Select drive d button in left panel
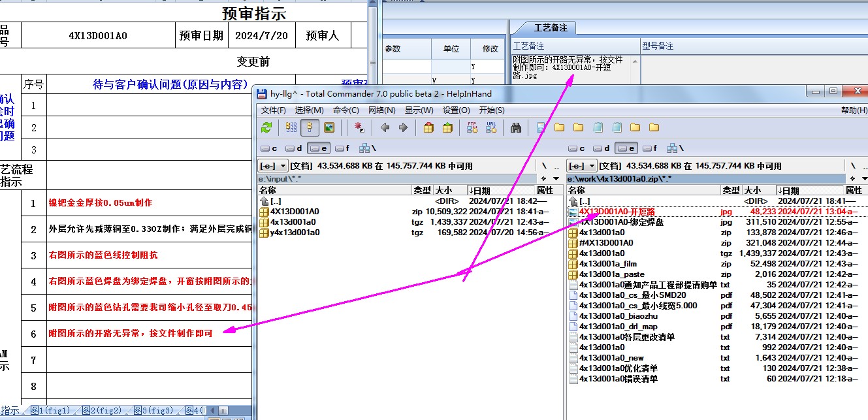This screenshot has height=420, width=868. click(293, 148)
